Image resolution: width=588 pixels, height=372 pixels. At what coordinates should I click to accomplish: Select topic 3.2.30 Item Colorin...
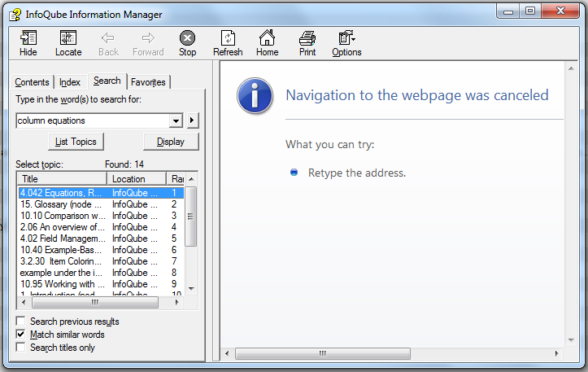pos(101,260)
